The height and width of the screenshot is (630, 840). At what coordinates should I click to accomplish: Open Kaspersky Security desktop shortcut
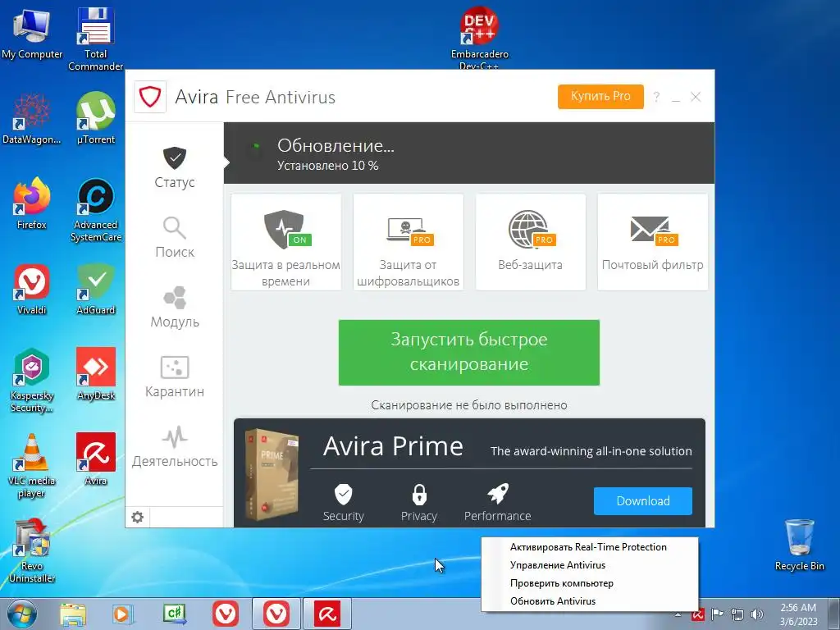[32, 381]
